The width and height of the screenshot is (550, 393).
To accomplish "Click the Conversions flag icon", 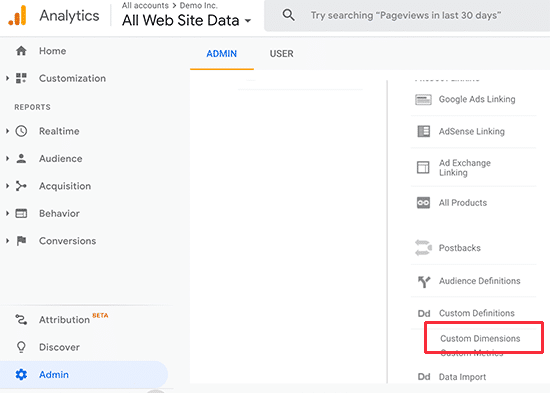I will pos(21,241).
